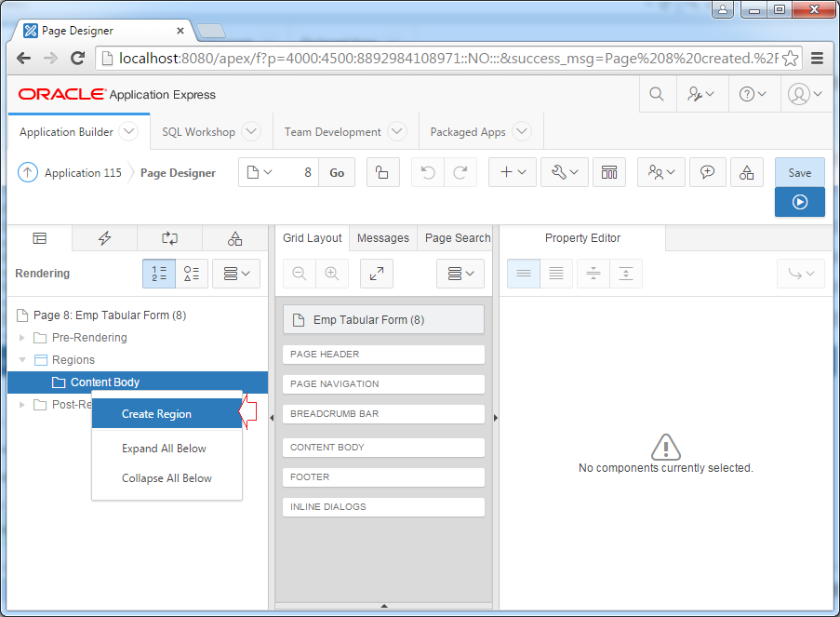Open the user account menu
The height and width of the screenshot is (617, 840).
tap(805, 94)
